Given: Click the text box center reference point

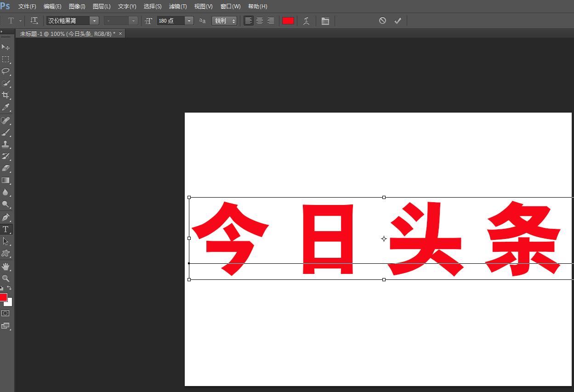Looking at the screenshot, I should pyautogui.click(x=384, y=239).
